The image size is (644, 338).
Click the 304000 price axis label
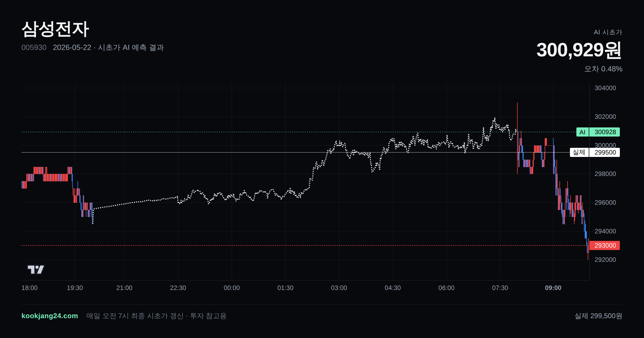[x=605, y=88]
